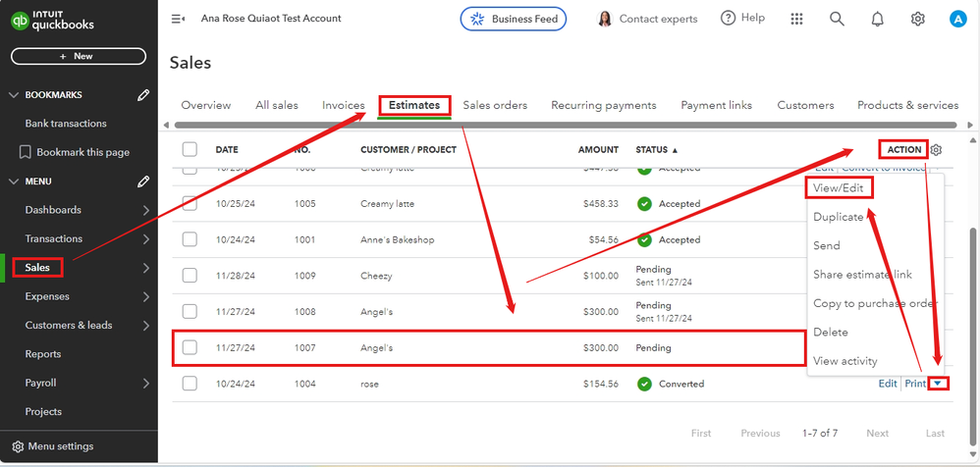Click the search magnifier icon
980x467 pixels.
click(837, 19)
